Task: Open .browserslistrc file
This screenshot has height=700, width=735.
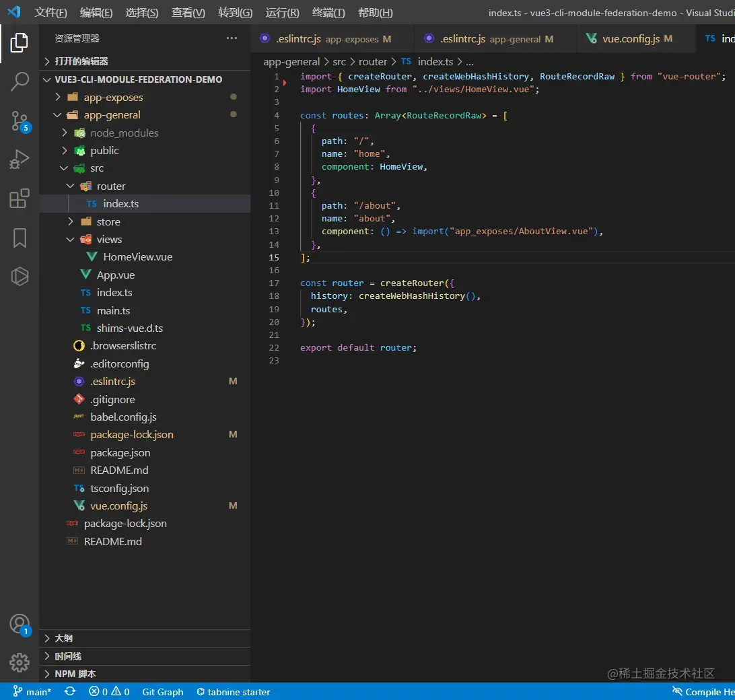Action: click(x=144, y=345)
